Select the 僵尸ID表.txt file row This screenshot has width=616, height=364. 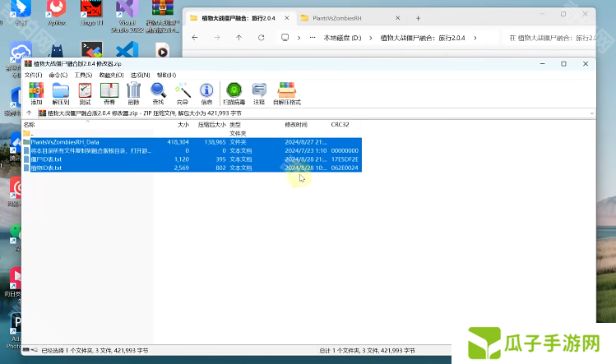(x=192, y=159)
